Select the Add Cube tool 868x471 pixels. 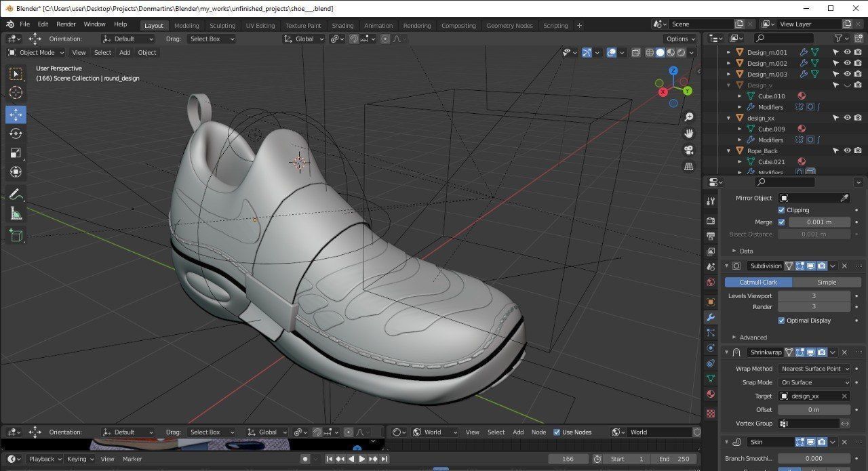tap(16, 235)
